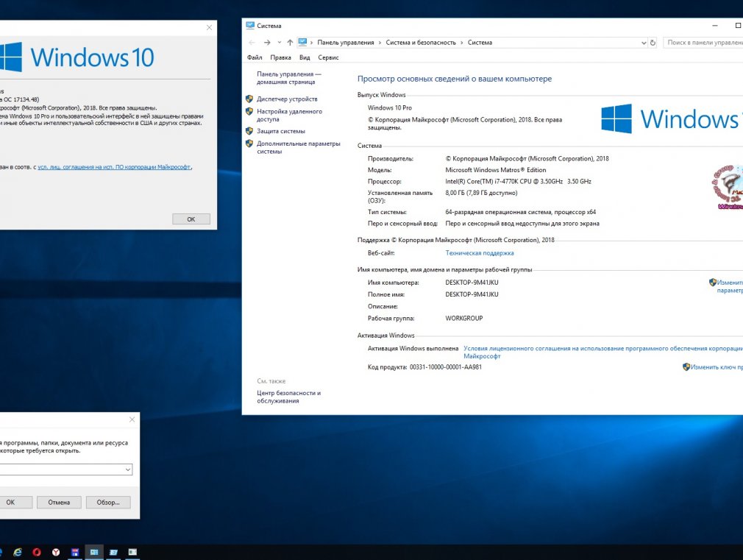
Task: Click the Control Panel search field
Action: click(703, 43)
